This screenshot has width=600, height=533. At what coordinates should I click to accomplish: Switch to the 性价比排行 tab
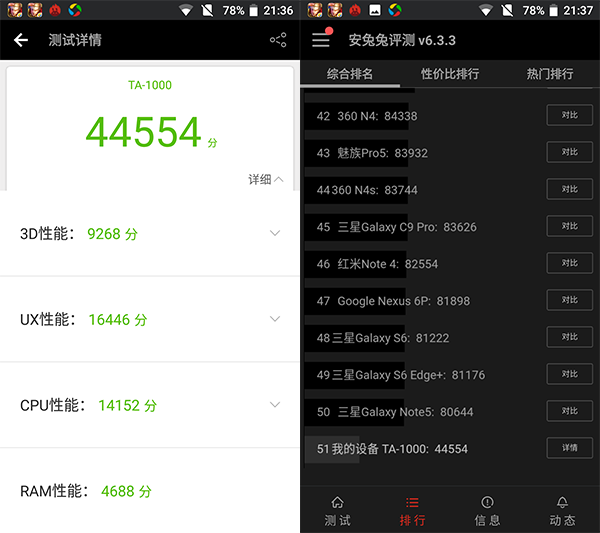click(450, 73)
